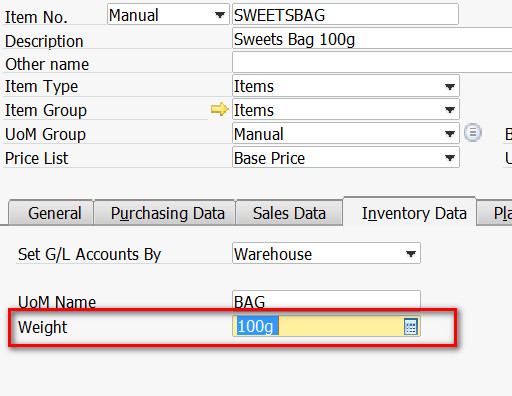Open the calculator icon in Weight field
The image size is (512, 396).
(x=411, y=326)
